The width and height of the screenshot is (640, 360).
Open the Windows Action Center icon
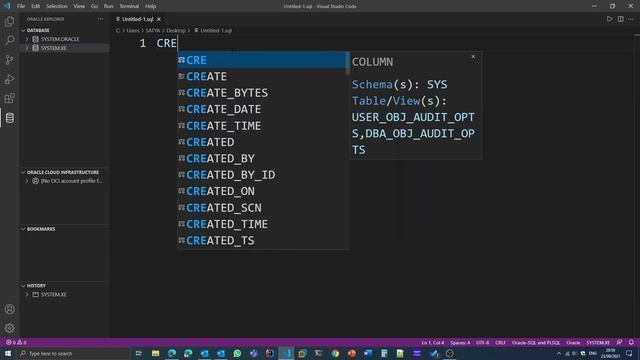629,353
